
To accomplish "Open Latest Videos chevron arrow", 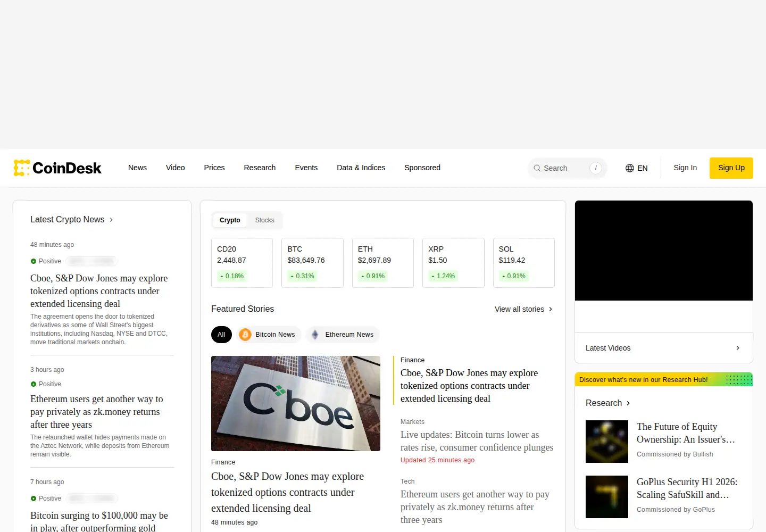I will (738, 348).
